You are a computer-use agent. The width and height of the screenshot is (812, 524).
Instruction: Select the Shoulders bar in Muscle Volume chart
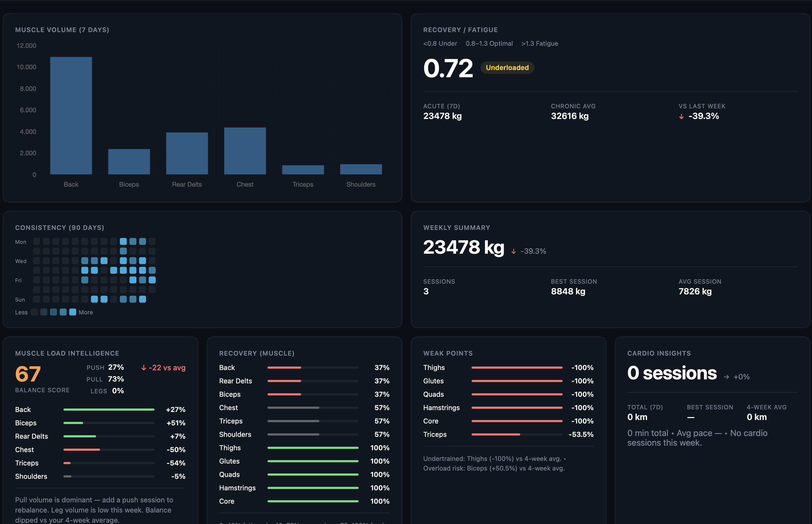pos(361,169)
